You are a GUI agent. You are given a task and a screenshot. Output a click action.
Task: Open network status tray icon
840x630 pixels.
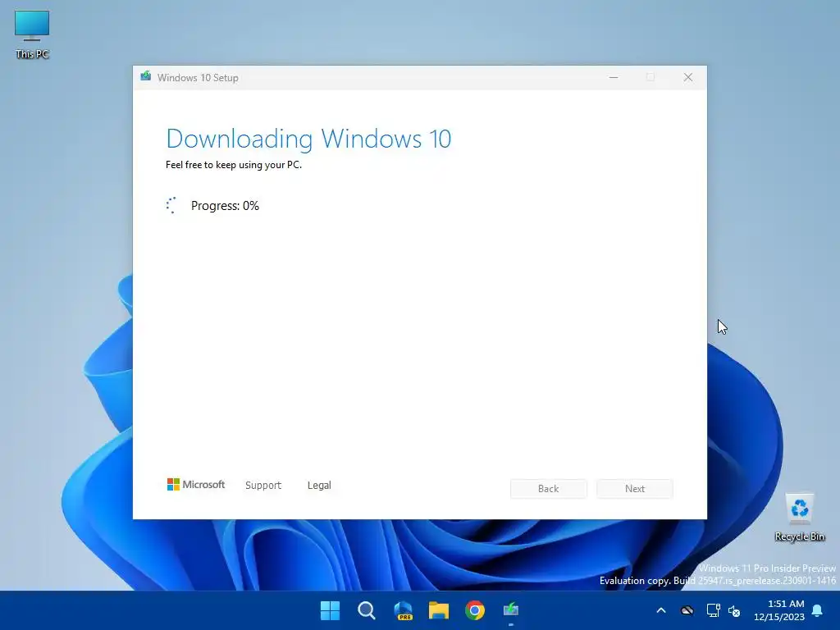[713, 610]
